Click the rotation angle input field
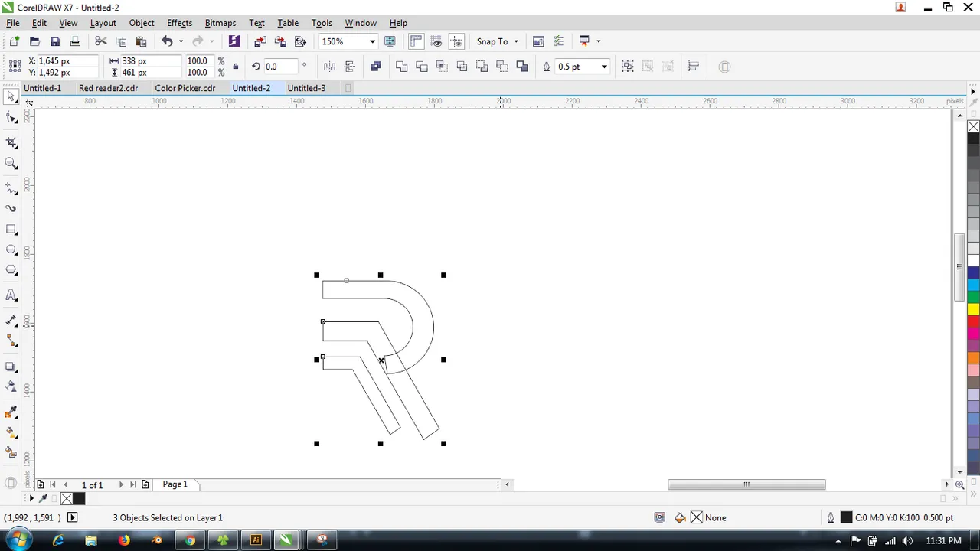The height and width of the screenshot is (551, 980). (279, 67)
